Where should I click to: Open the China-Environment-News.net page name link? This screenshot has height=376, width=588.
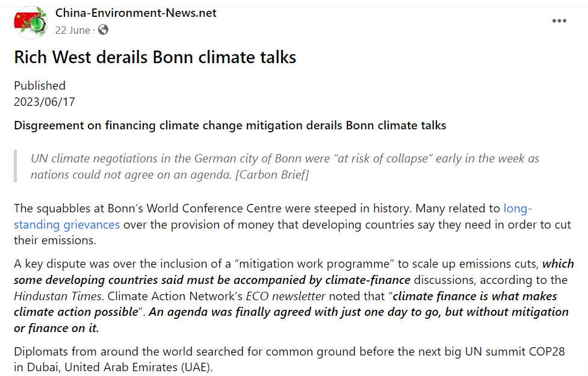(x=135, y=13)
